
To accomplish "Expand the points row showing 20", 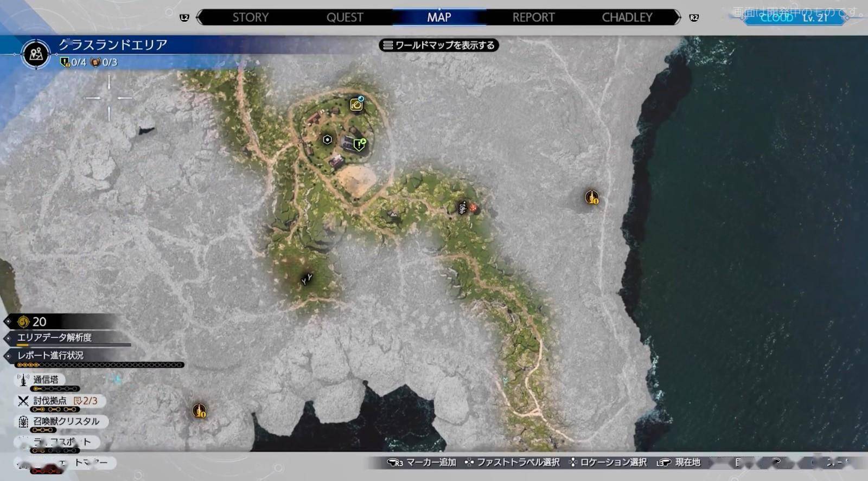I will point(39,322).
